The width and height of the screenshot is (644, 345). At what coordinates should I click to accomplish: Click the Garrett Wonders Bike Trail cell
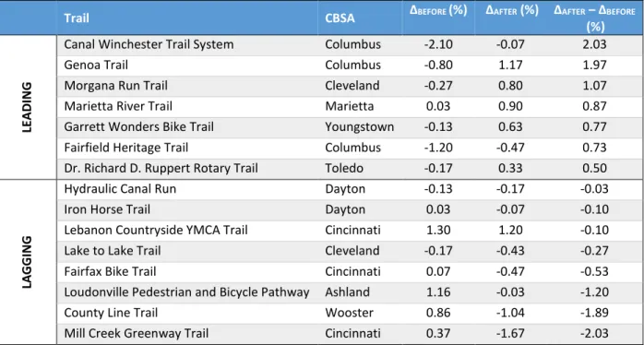click(x=138, y=127)
